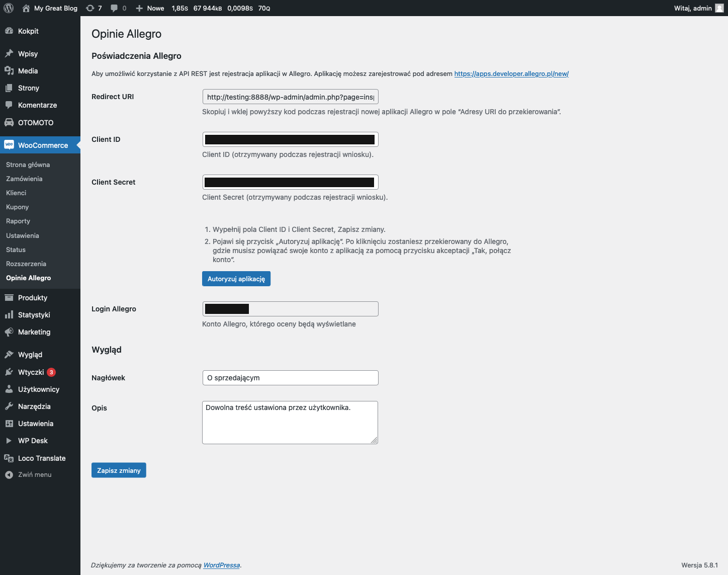The height and width of the screenshot is (575, 728).
Task: Open the apps.developer.allegro.pl link
Action: 511,73
